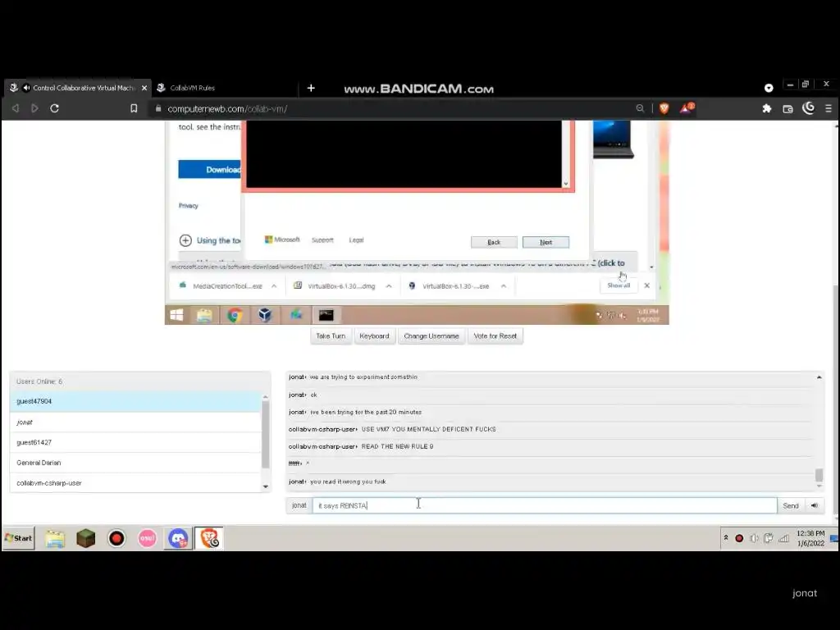
Task: Open browser hamburger menu
Action: pos(829,109)
